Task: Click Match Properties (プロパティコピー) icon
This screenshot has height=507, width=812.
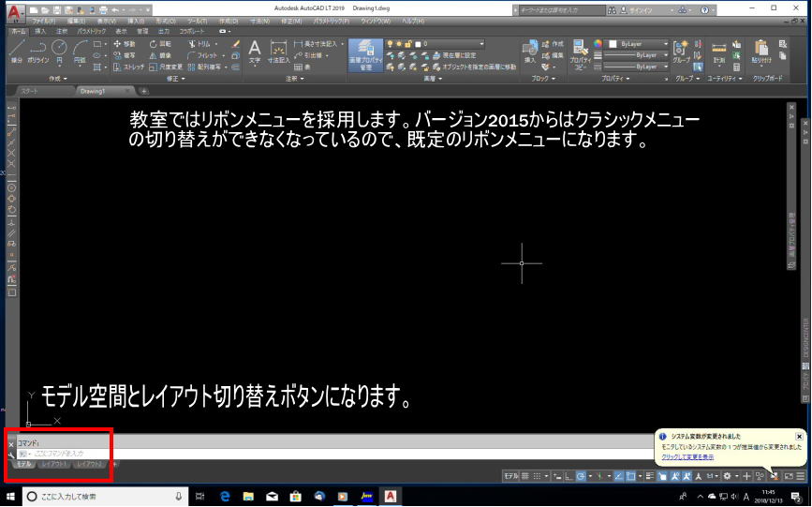Action: point(580,55)
